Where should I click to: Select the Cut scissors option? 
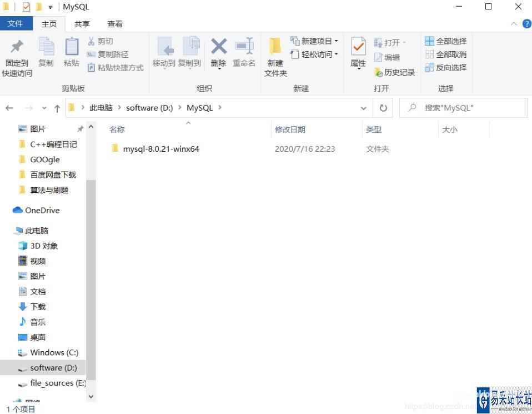coord(101,41)
